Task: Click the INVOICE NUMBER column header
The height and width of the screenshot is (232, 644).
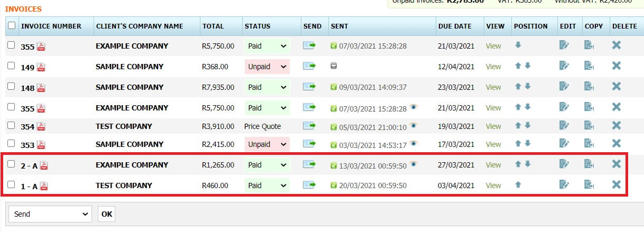Action: (x=51, y=26)
